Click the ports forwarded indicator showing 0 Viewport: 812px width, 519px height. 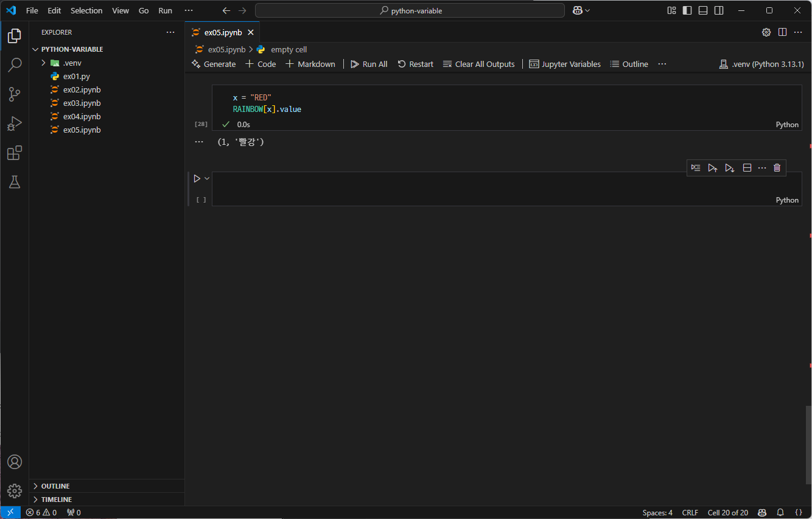click(x=74, y=512)
